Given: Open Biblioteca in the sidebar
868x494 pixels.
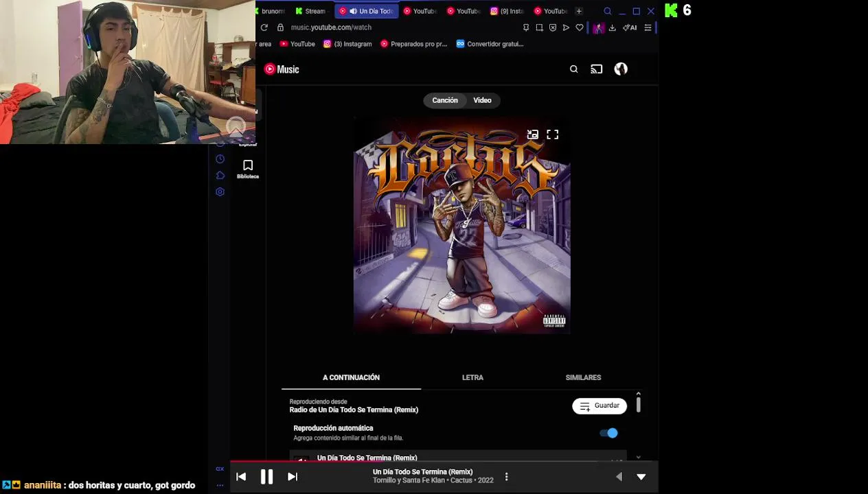Looking at the screenshot, I should (248, 169).
